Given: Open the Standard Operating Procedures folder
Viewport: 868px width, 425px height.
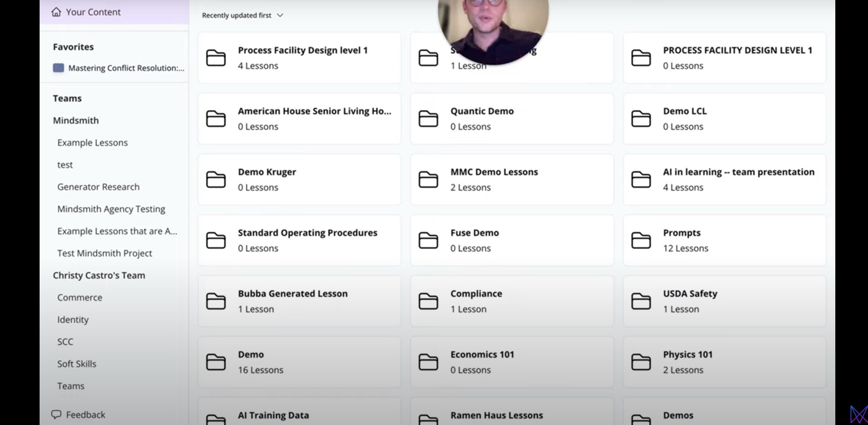Looking at the screenshot, I should 299,240.
